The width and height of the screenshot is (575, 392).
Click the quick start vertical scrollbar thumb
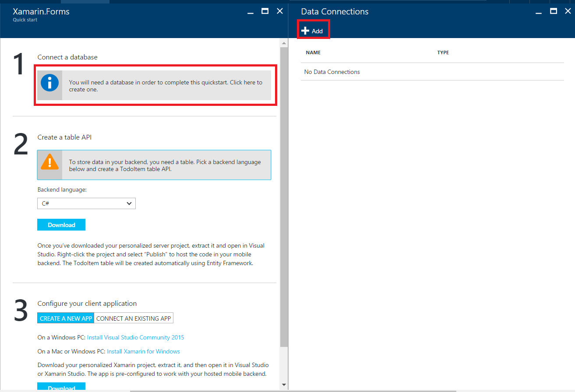coord(284,197)
